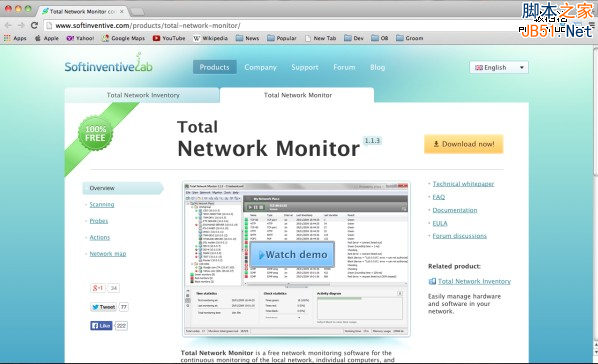Click the Google +1 count 34
598x364 pixels.
click(x=114, y=288)
